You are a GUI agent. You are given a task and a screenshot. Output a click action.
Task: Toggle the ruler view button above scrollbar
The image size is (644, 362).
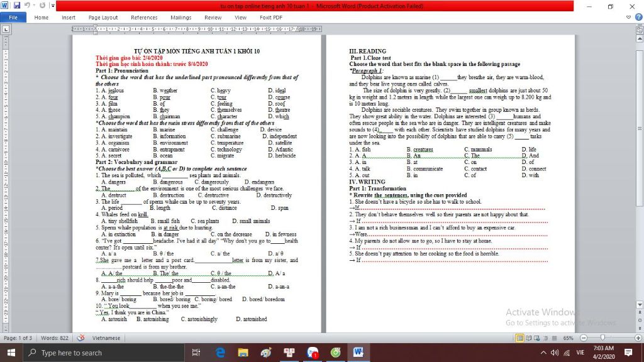640,30
